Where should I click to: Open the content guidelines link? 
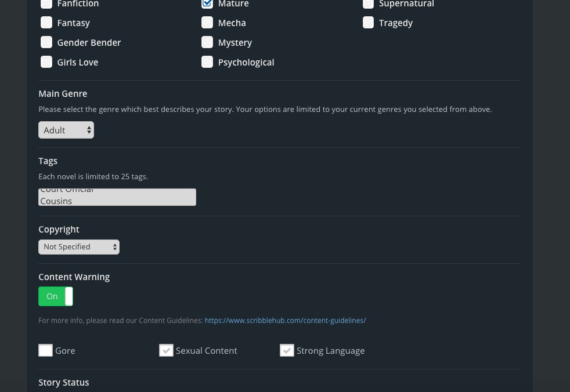285,320
